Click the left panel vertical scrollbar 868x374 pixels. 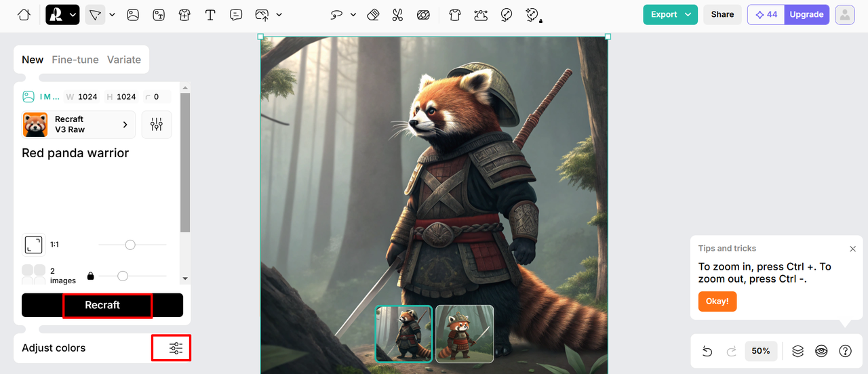coord(185,163)
